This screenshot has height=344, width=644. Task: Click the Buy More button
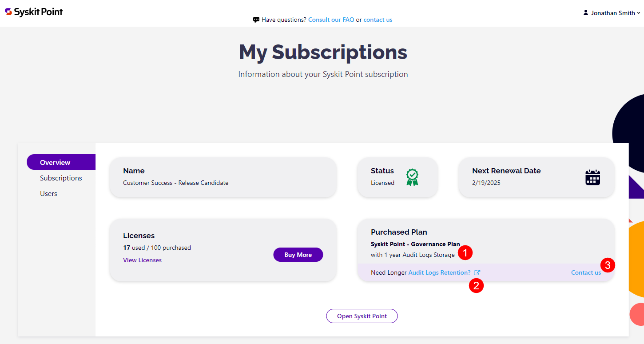298,254
